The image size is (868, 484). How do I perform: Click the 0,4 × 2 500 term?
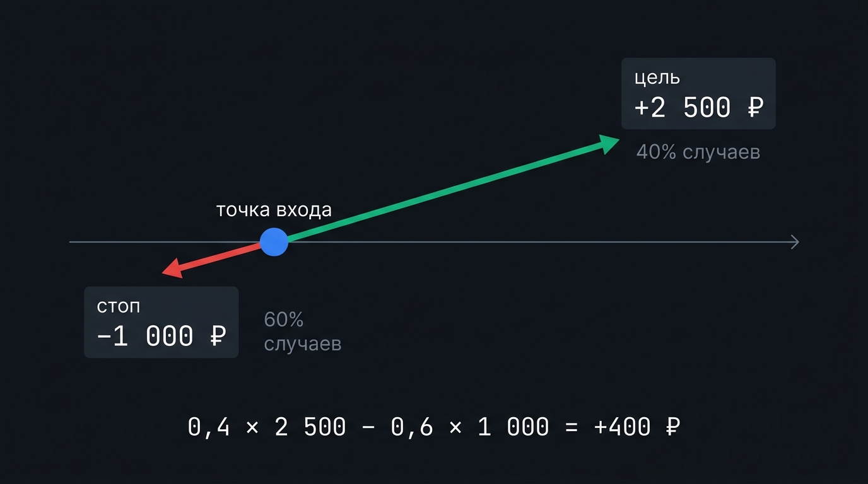point(267,427)
